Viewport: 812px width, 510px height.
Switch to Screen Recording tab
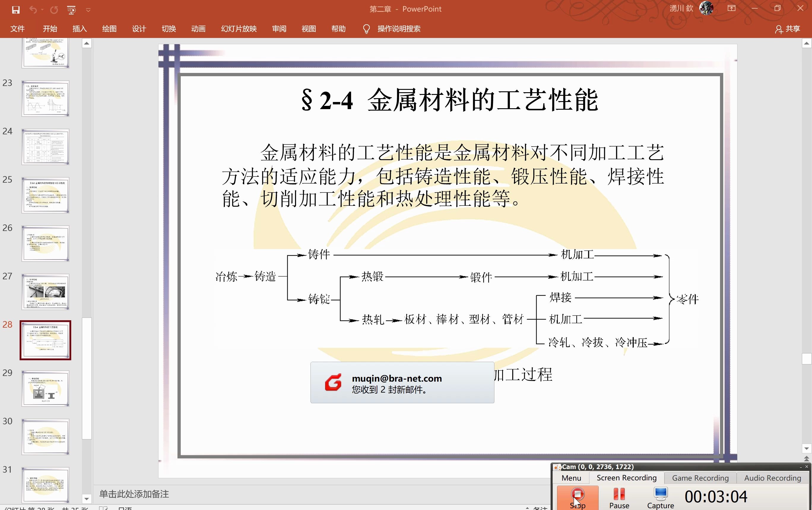point(627,478)
